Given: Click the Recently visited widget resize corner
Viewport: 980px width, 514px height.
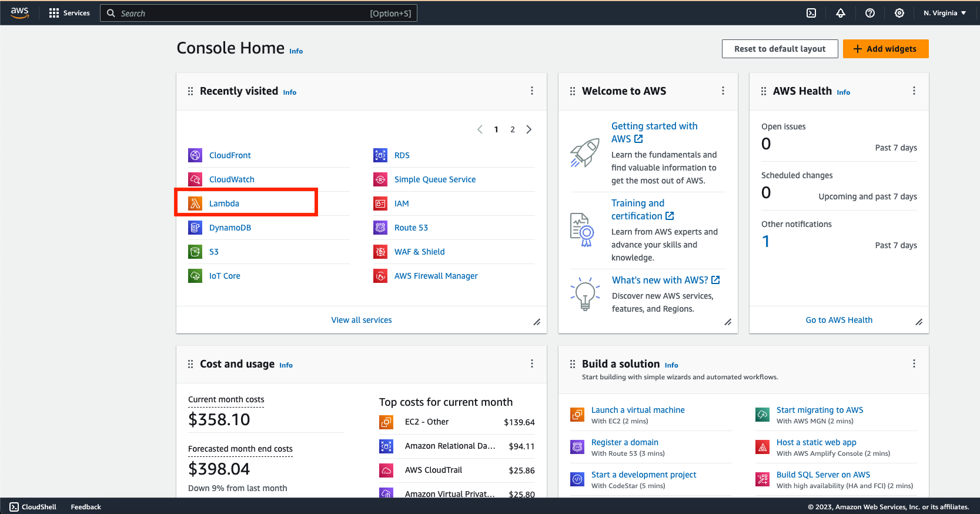Looking at the screenshot, I should (x=537, y=322).
